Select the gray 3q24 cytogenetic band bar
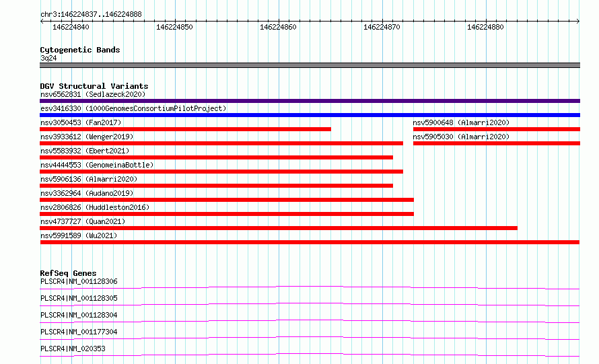The image size is (599, 364). coord(310,65)
